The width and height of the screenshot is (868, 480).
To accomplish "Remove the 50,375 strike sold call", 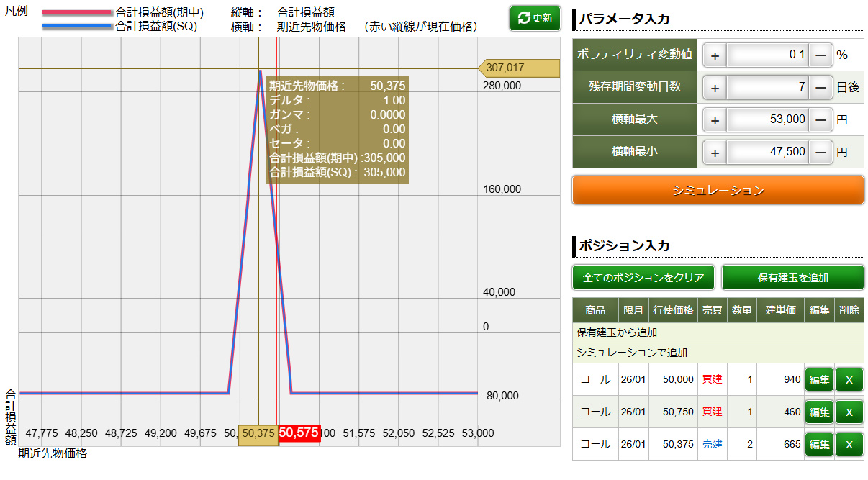I will pos(849,445).
